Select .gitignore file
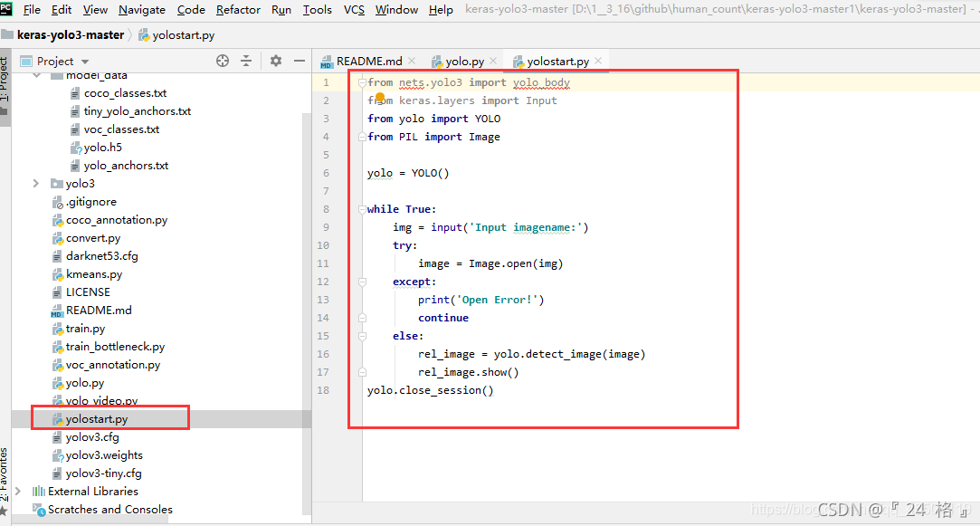 [91, 202]
